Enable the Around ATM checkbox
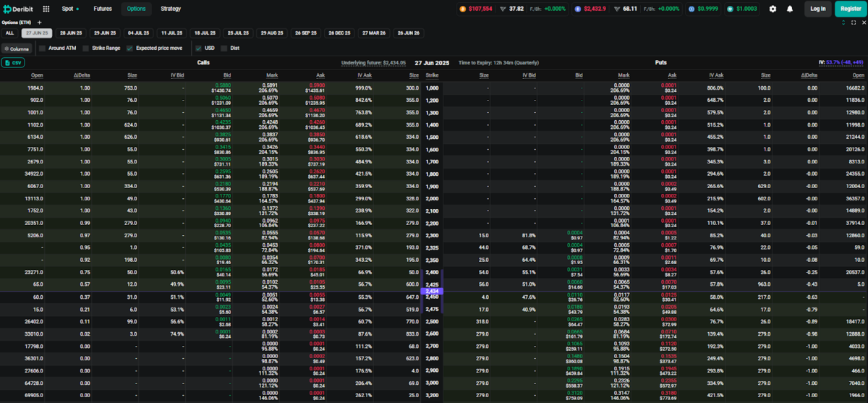Screen dimensions: 868x403 tap(42, 48)
